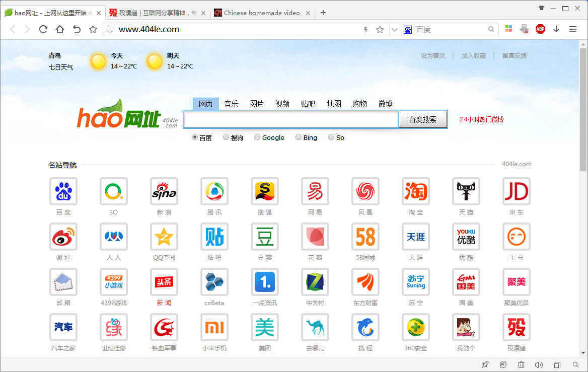
Task: Switch to the 音乐 search tab
Action: click(231, 104)
